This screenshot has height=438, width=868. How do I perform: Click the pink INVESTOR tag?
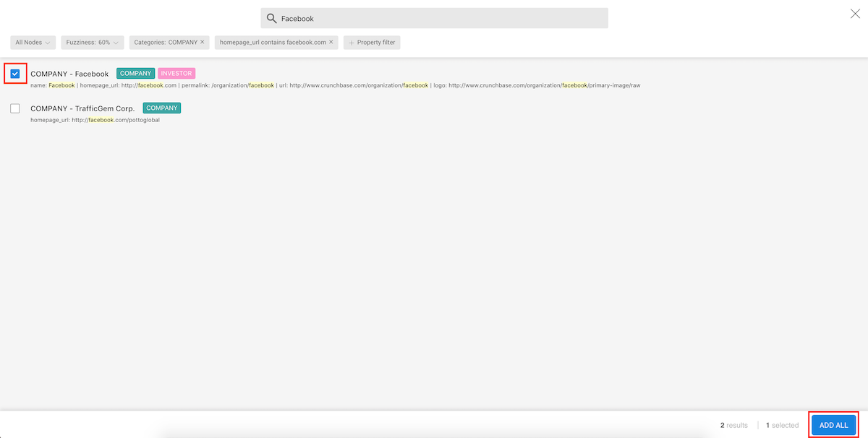[x=176, y=74]
